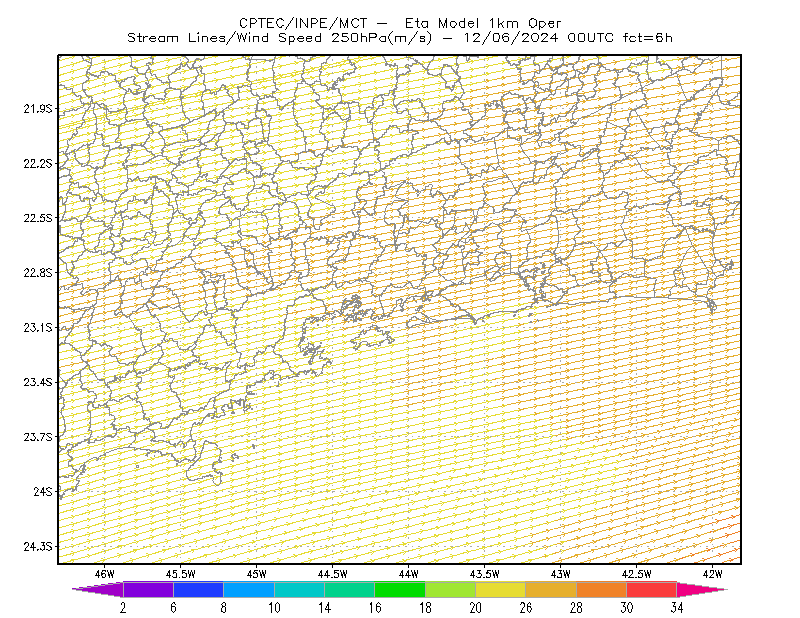Click the 46W longitude axis label

pos(105,574)
